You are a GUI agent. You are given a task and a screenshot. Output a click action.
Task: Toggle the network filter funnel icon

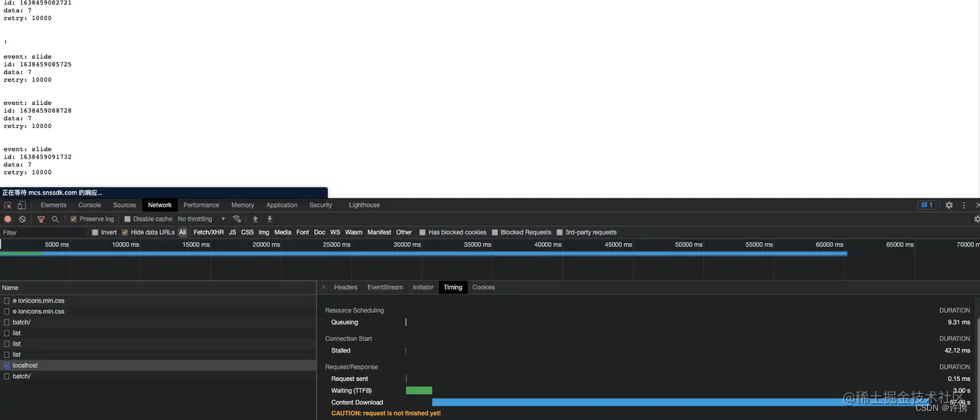click(41, 219)
